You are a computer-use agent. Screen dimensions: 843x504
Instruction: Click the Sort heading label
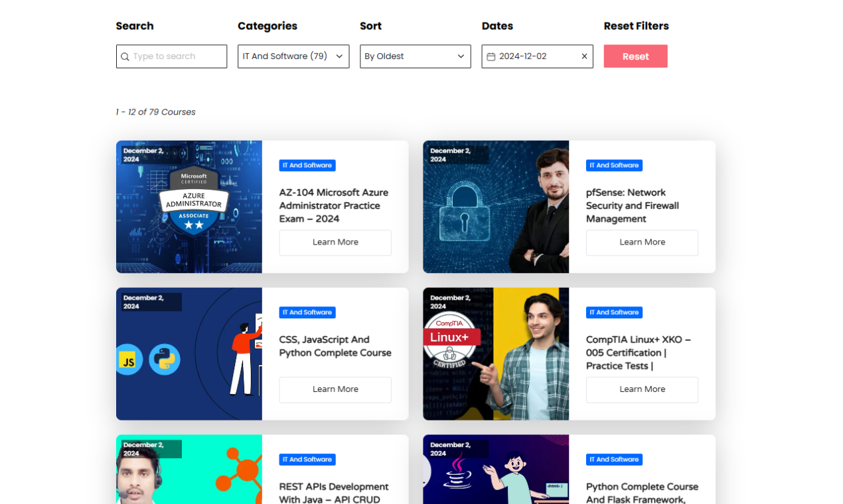(x=370, y=26)
